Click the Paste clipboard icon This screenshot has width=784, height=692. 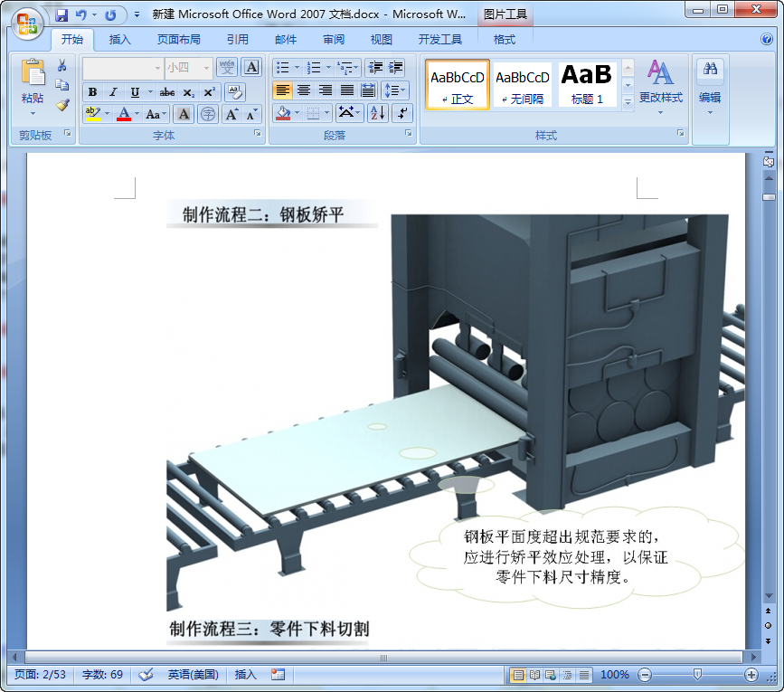pos(33,73)
